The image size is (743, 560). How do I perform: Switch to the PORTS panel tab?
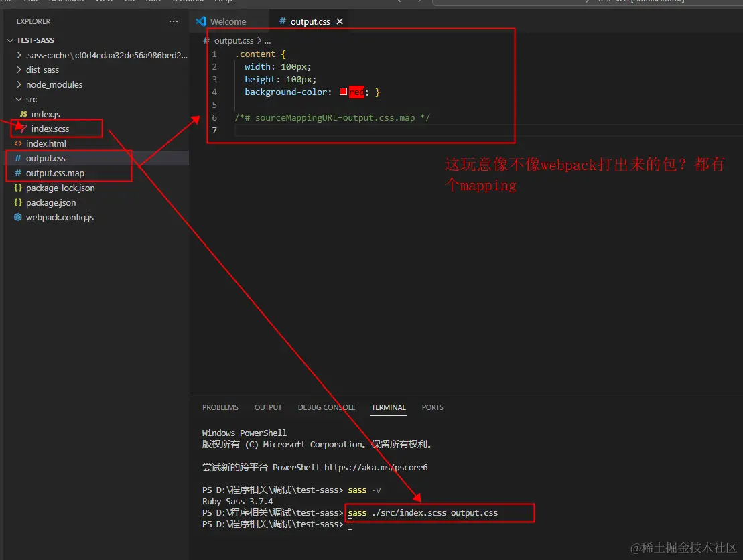pos(433,407)
